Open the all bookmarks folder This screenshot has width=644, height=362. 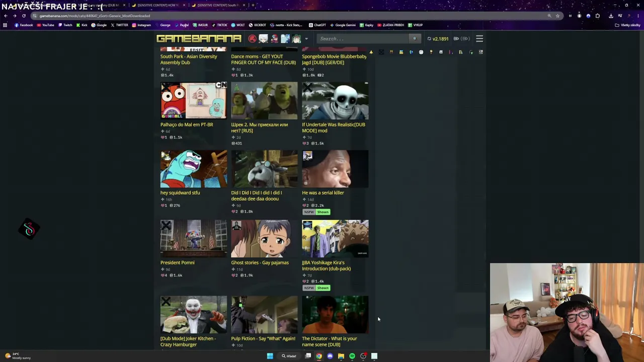pos(628,25)
